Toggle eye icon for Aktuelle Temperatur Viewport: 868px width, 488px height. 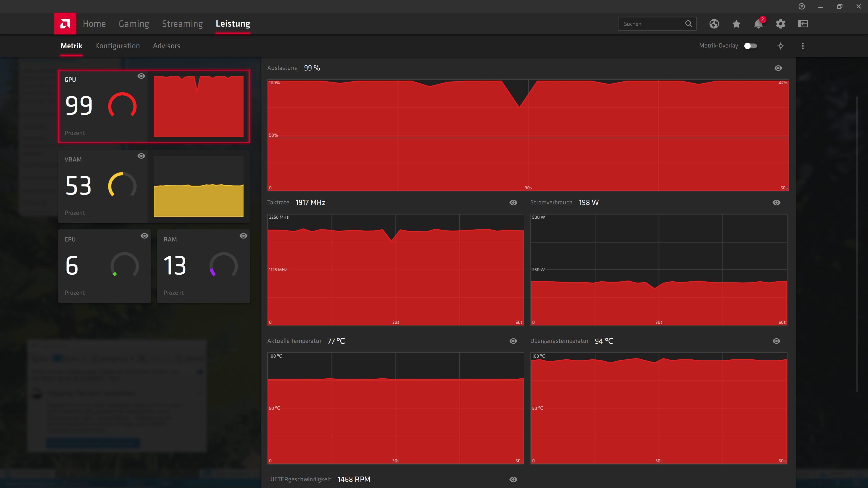(513, 341)
